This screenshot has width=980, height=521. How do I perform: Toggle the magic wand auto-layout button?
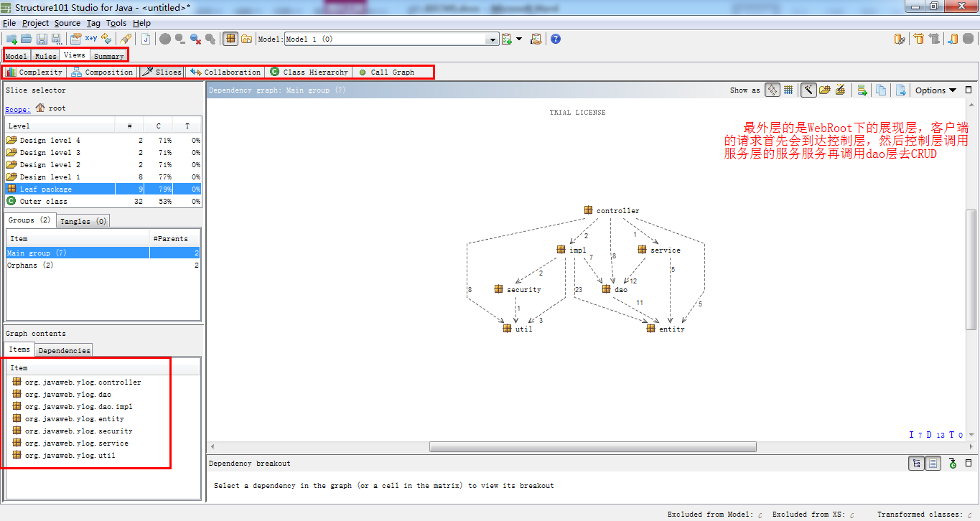808,90
